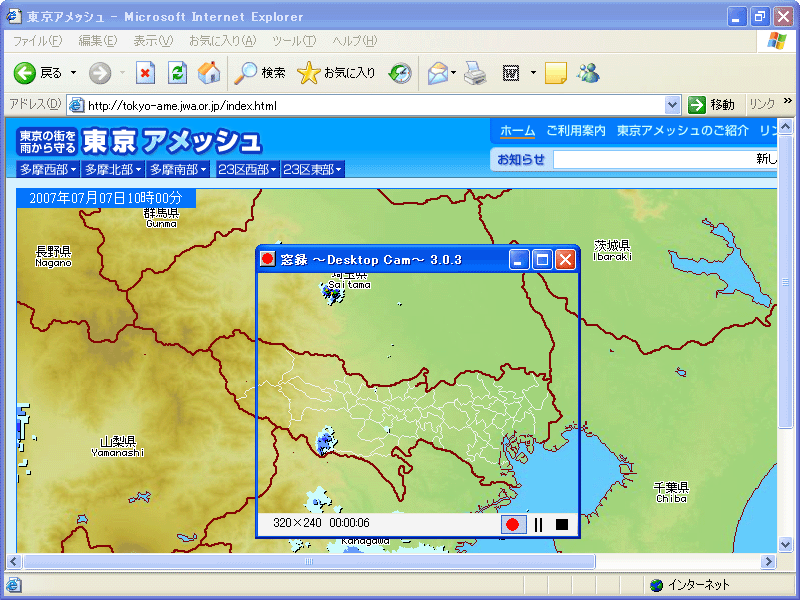The image size is (800, 600).
Task: Pause recording in Desktop Cam
Action: (538, 524)
